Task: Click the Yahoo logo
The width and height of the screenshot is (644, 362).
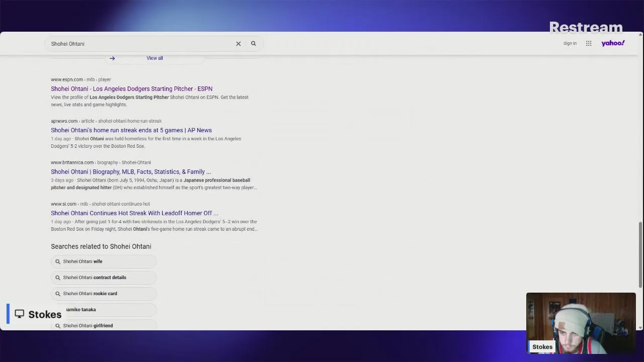Action: pyautogui.click(x=613, y=43)
